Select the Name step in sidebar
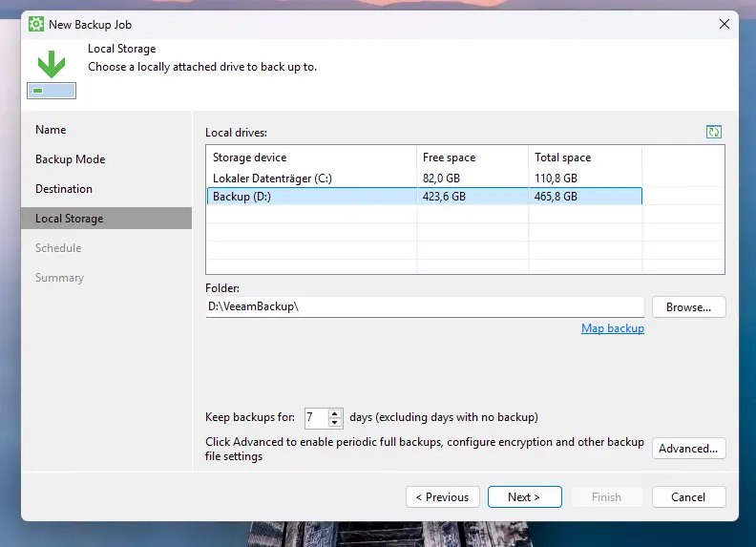The height and width of the screenshot is (547, 756). tap(51, 130)
